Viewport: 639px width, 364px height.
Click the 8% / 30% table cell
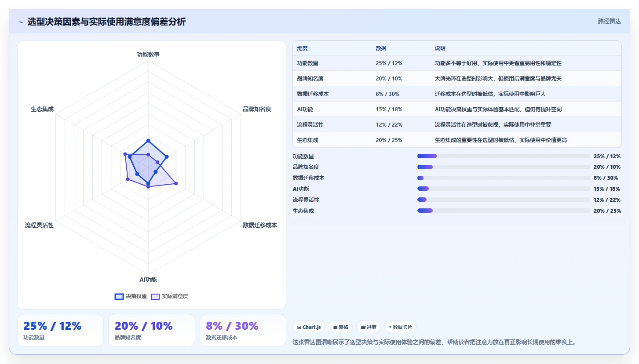click(387, 94)
